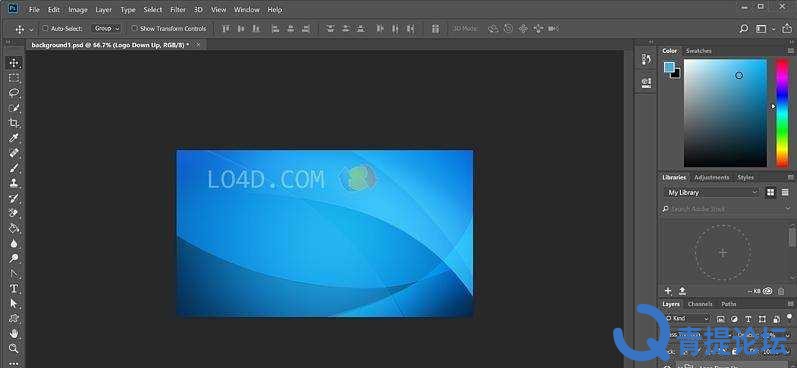Select the Move tool in the toolbox
The width and height of the screenshot is (797, 368).
pyautogui.click(x=14, y=63)
